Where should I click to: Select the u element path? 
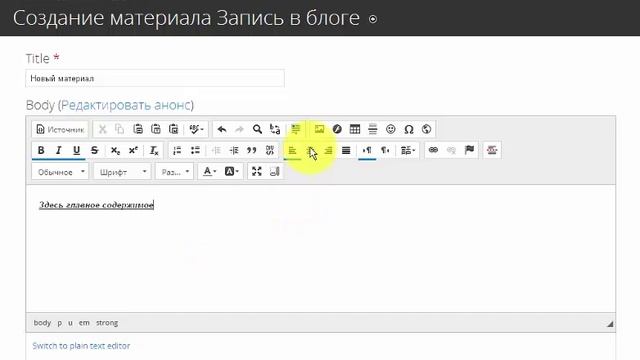pos(70,323)
